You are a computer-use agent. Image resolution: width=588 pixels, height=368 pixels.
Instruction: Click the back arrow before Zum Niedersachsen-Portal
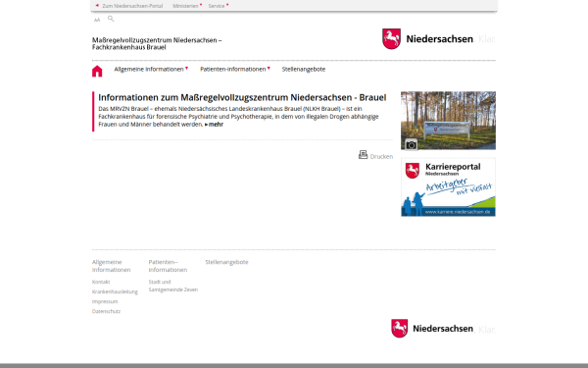pos(97,6)
